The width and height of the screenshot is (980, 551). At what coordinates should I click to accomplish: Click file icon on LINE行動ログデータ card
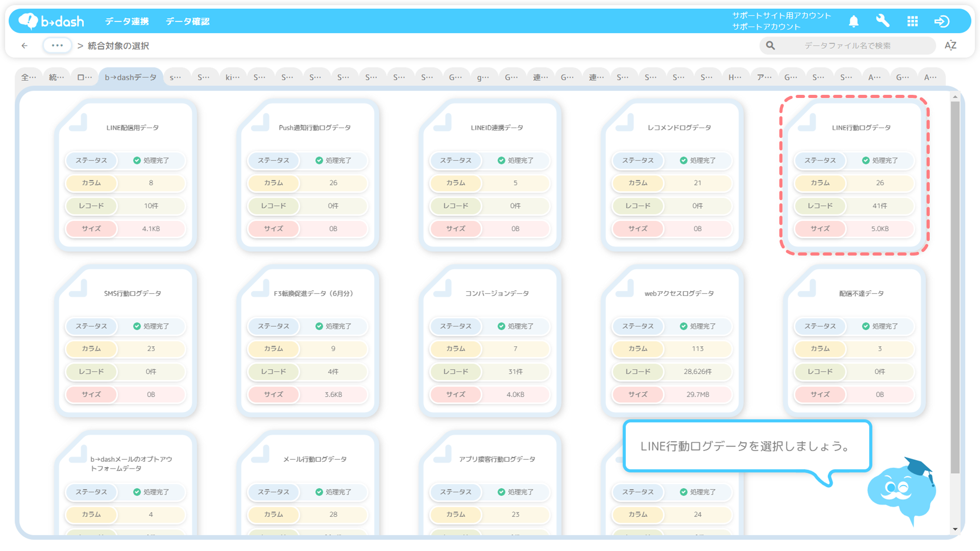(807, 122)
